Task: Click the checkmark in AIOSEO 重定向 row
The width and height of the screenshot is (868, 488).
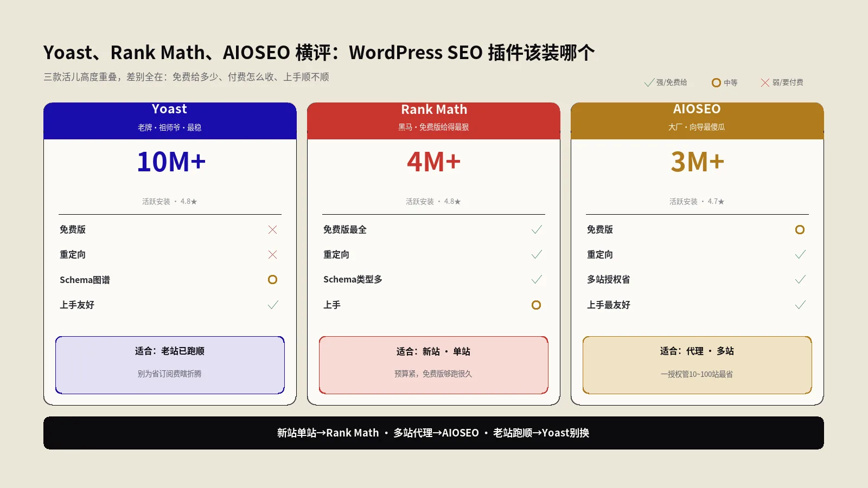Action: (800, 255)
